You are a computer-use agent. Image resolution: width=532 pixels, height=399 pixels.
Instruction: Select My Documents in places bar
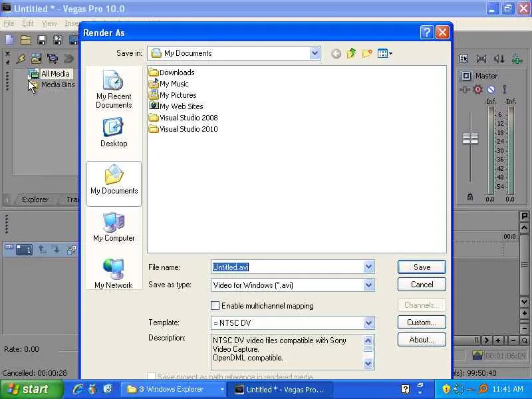click(114, 184)
